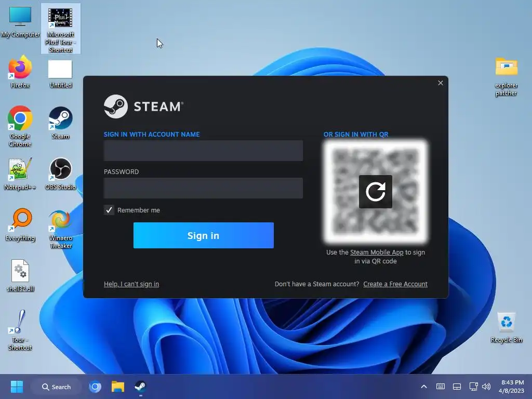Image resolution: width=532 pixels, height=399 pixels.
Task: Select the shell32.dll file icon
Action: point(20,275)
